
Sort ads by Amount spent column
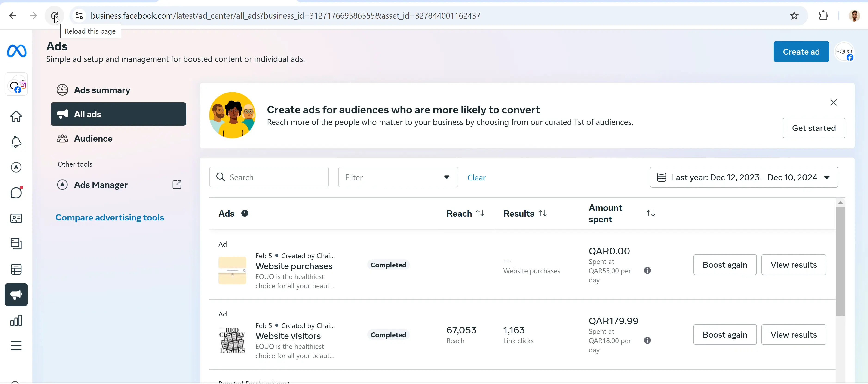(x=650, y=214)
